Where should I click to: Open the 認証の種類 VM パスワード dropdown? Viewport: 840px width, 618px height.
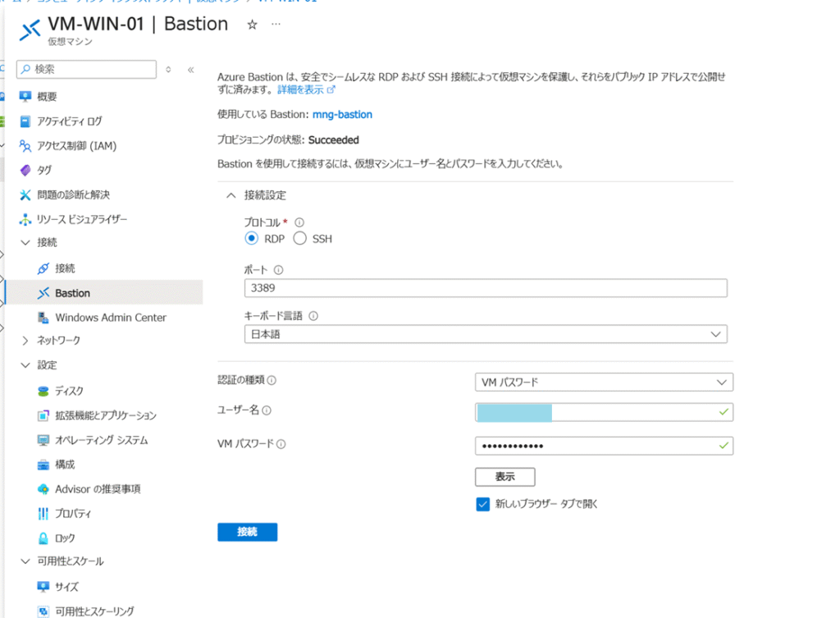click(604, 382)
